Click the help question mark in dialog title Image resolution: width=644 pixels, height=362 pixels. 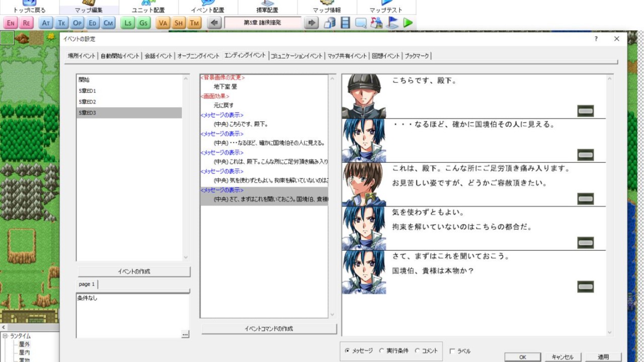click(596, 39)
